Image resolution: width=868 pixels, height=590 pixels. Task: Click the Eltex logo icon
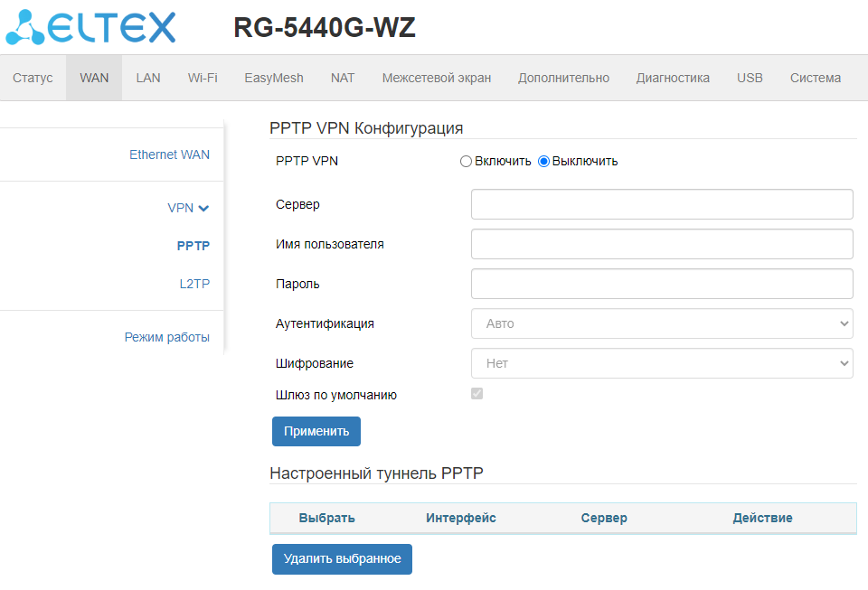coord(25,27)
